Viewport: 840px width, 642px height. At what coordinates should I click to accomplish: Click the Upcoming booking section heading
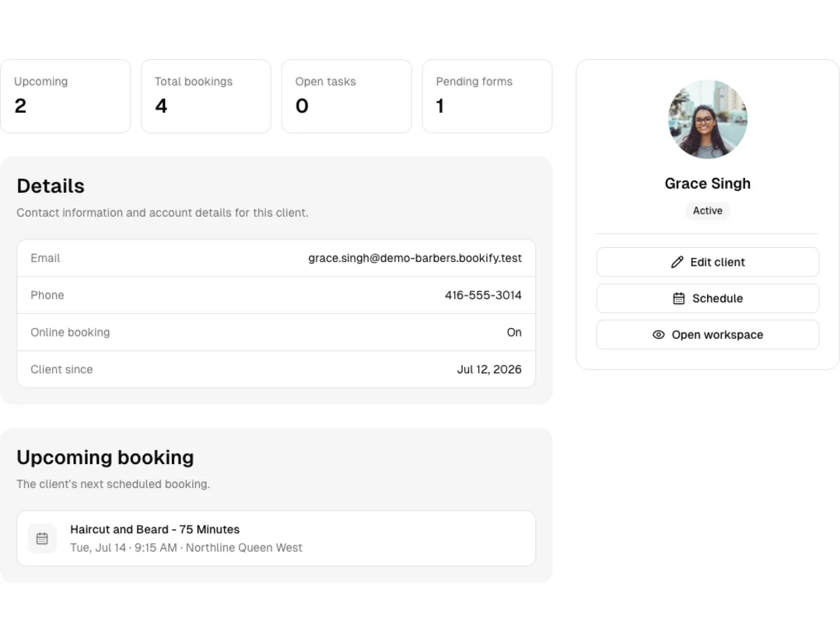pyautogui.click(x=105, y=457)
